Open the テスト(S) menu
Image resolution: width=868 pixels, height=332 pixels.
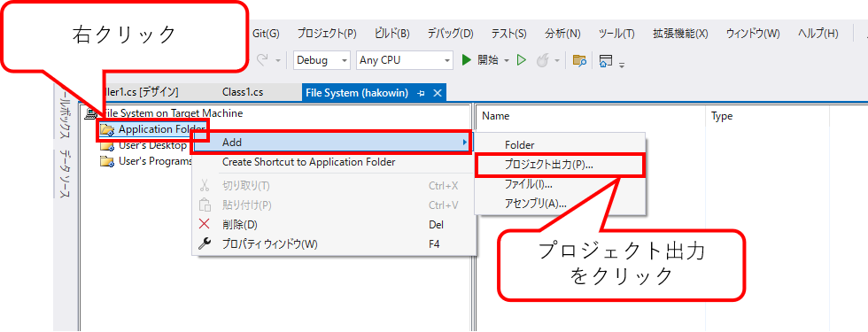click(508, 34)
